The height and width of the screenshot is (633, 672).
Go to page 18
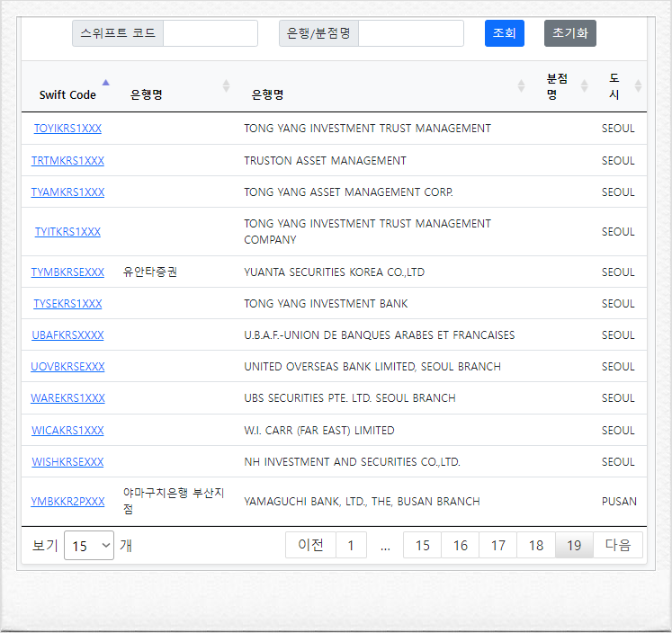click(536, 545)
